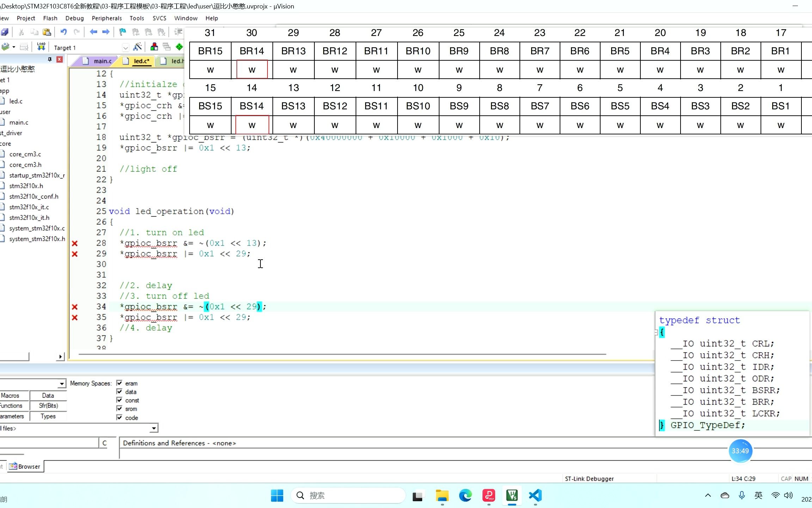Click the Windows Start button

pyautogui.click(x=277, y=496)
